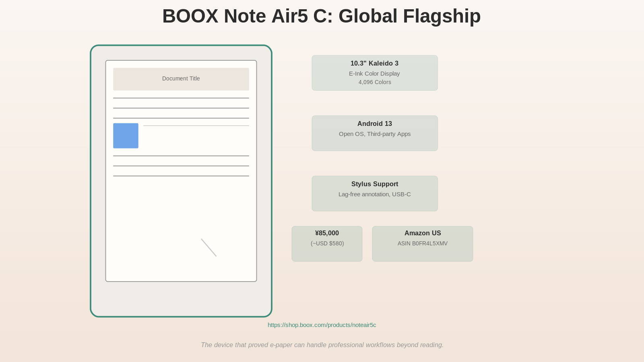Select the 10.3" Kaleido 3 feature card
This screenshot has width=644, height=362.
[375, 73]
